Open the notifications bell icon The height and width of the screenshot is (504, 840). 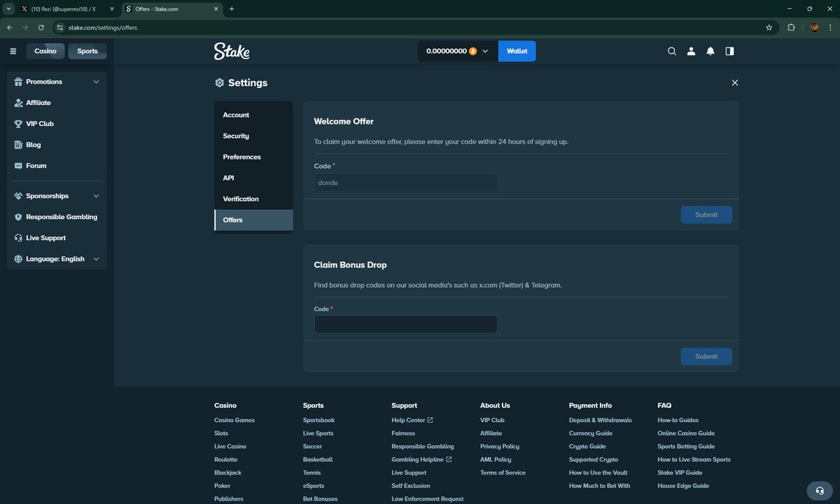(x=710, y=51)
